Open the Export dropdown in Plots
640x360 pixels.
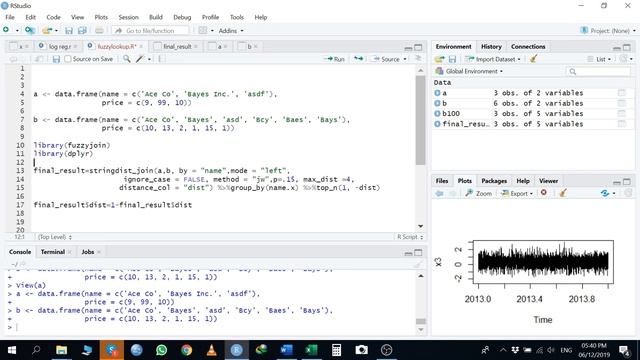point(517,193)
